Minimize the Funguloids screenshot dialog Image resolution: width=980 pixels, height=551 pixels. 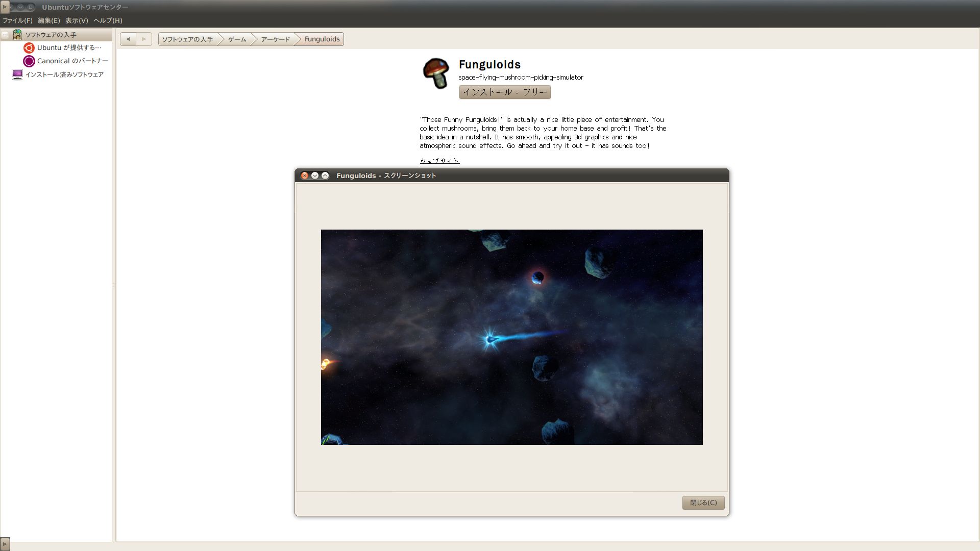coord(315,176)
